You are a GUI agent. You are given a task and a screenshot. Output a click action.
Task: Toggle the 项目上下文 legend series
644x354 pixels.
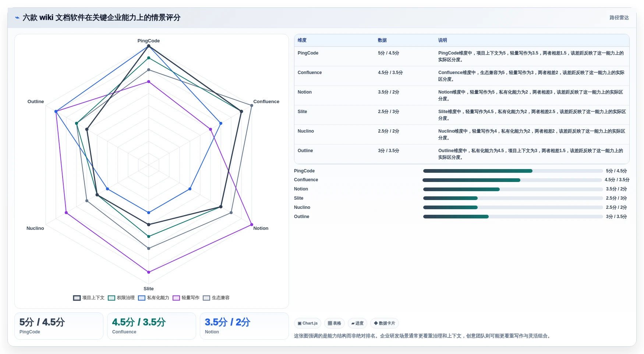point(89,298)
